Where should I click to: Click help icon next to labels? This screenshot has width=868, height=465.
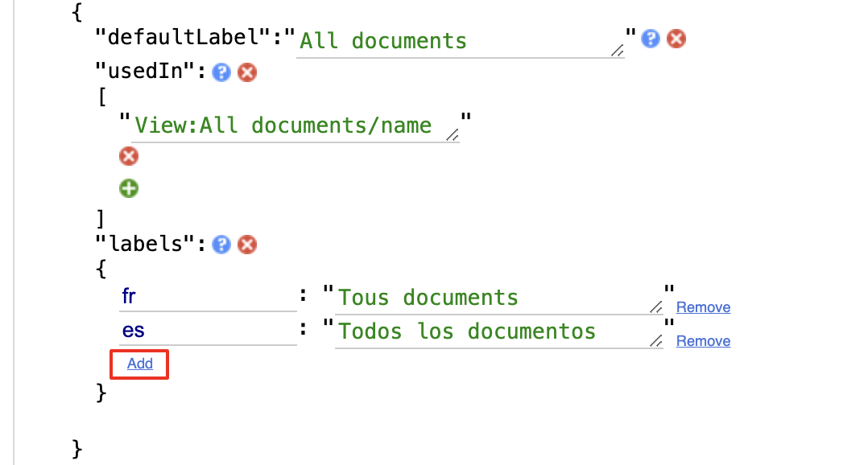coord(221,245)
